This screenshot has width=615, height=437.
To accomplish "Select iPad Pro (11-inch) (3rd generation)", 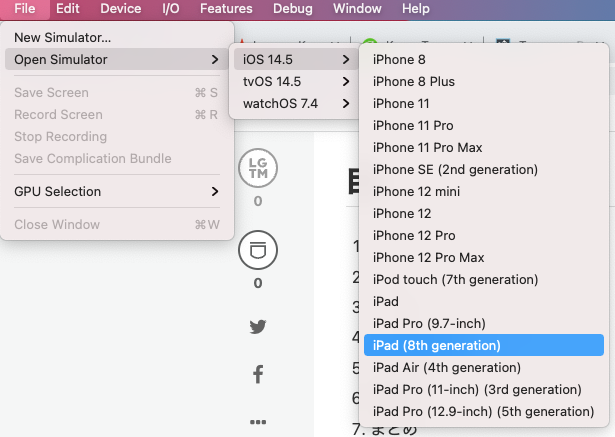I will [484, 389].
